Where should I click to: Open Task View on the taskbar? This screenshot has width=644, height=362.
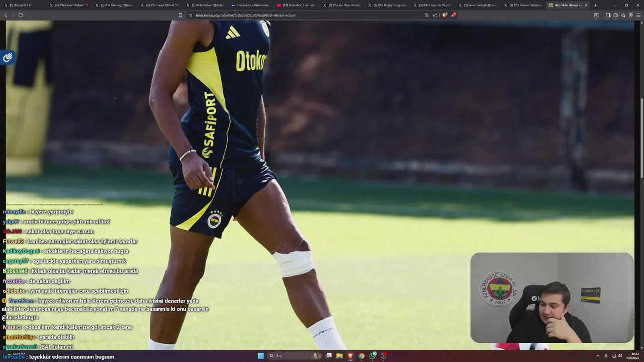(x=329, y=356)
